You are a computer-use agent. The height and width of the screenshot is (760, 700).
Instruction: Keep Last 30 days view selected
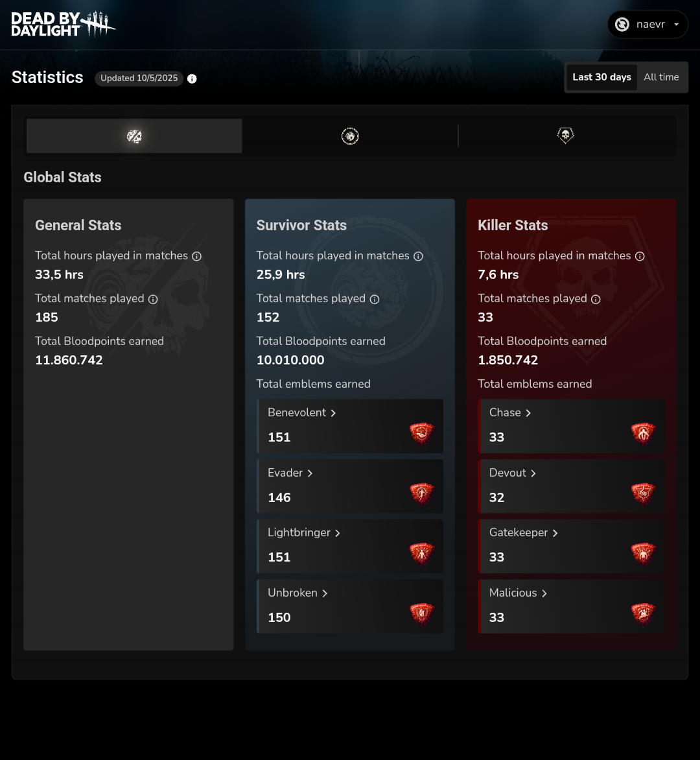601,77
